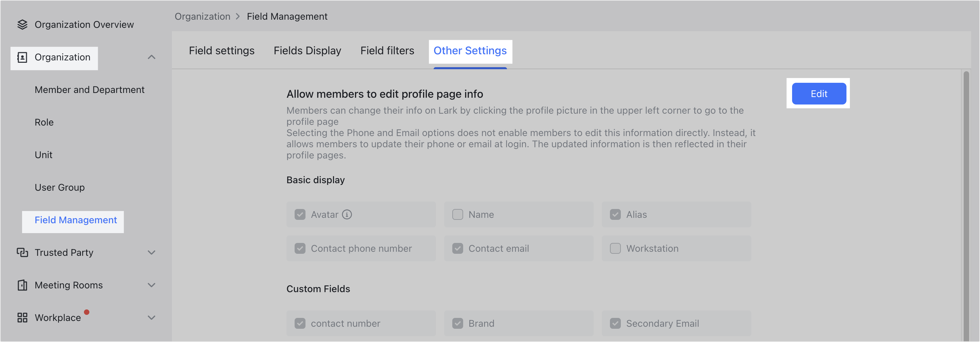The width and height of the screenshot is (980, 342).
Task: Open Workplace via its grid icon
Action: [x=22, y=318]
